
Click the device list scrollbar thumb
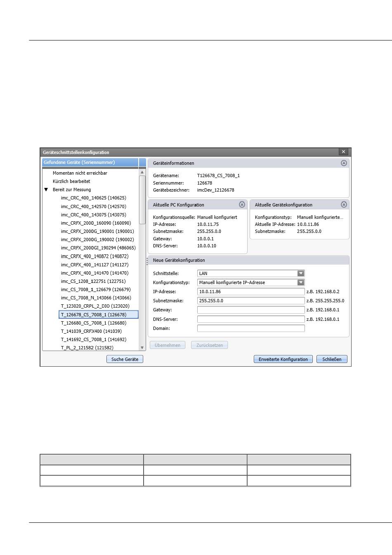click(142, 200)
